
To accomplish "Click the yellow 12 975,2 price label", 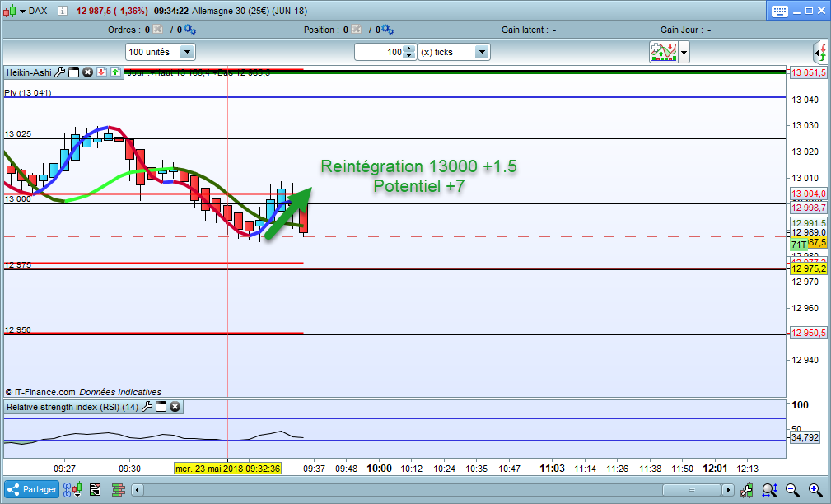I will [x=808, y=268].
